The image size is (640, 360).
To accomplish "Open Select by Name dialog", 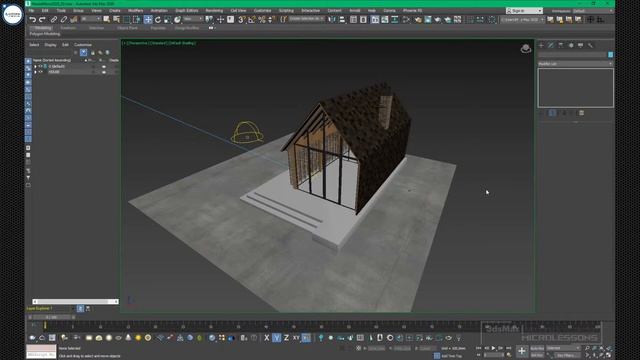I will 117,19.
